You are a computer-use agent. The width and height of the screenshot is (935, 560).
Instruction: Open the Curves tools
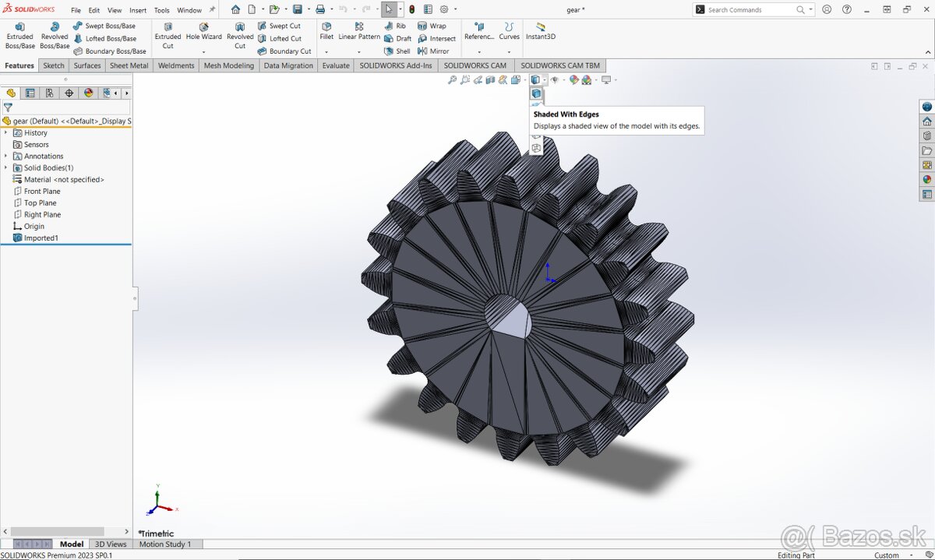pyautogui.click(x=509, y=32)
